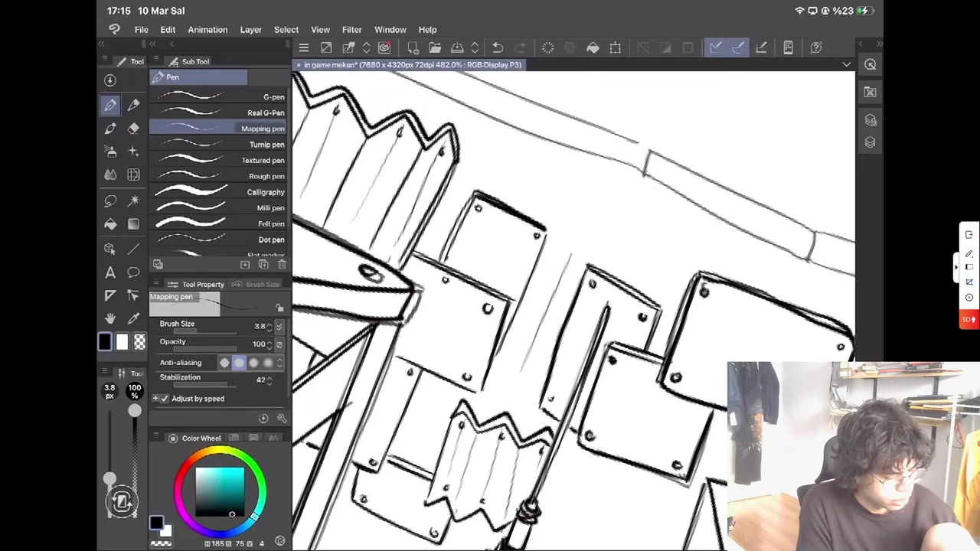Select the Auto select magic wand
980x551 pixels.
[133, 201]
